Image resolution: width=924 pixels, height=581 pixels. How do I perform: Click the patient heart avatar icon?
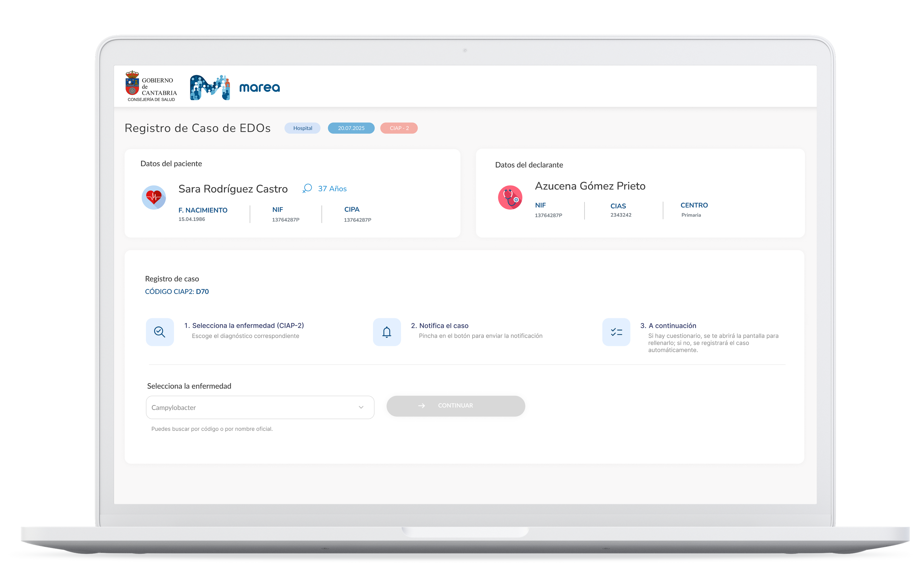[154, 197]
